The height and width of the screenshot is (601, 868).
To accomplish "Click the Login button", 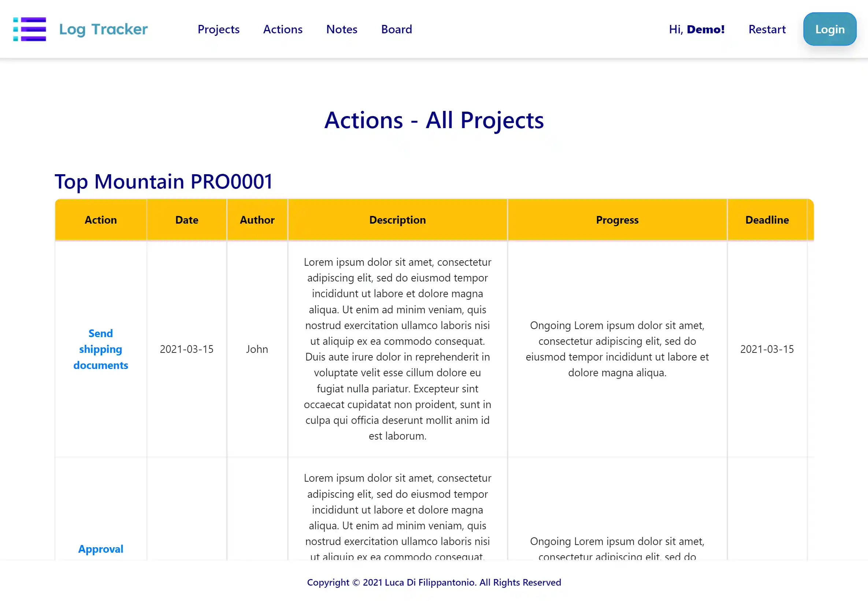I will point(830,29).
